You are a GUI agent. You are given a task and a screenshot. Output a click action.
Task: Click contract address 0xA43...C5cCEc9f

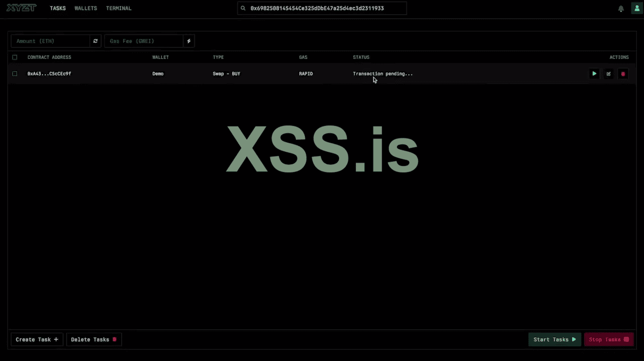click(x=49, y=74)
